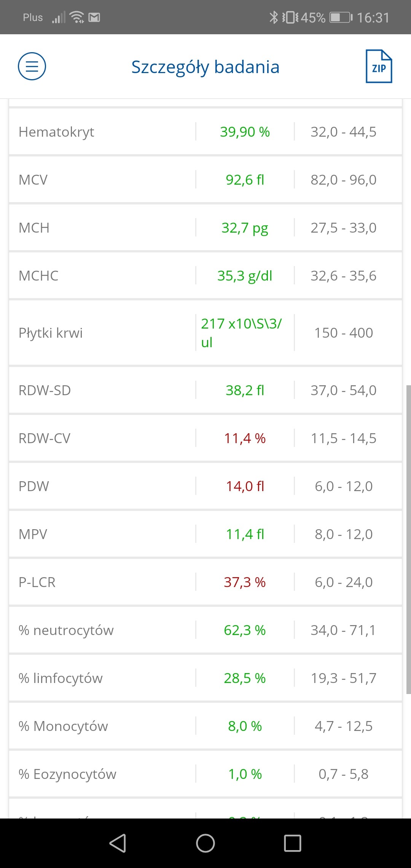Tap the MCV value 92,6 fl
Image resolution: width=411 pixels, height=868 pixels.
click(245, 180)
